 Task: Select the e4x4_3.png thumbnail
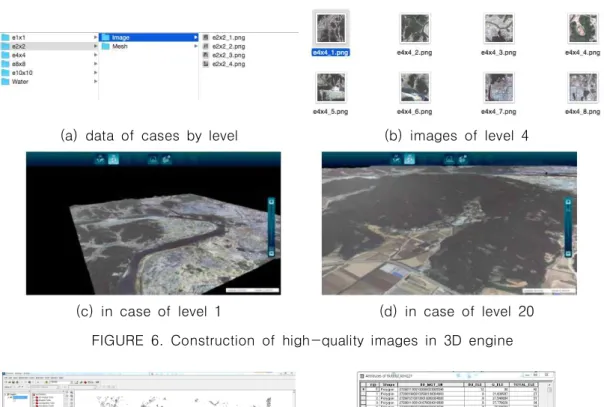click(499, 28)
